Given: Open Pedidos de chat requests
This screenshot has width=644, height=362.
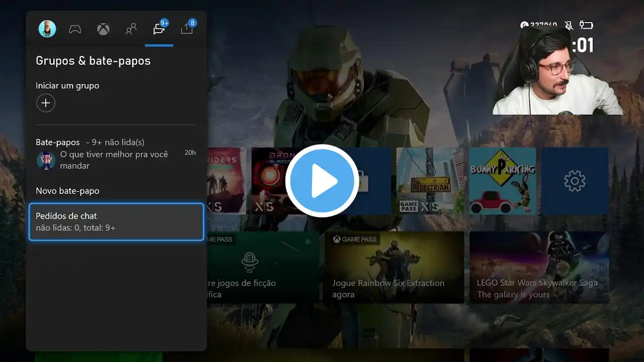Looking at the screenshot, I should click(116, 222).
